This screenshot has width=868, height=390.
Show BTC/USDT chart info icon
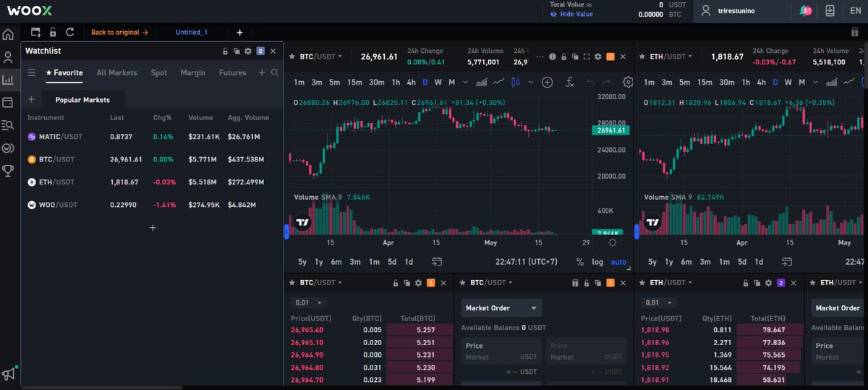click(x=552, y=56)
